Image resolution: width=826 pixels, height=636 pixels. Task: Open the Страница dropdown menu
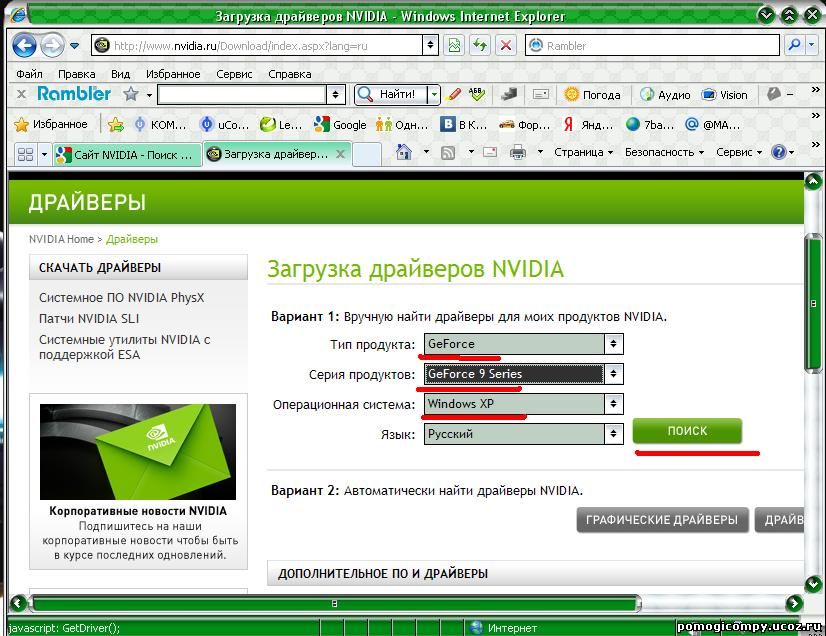point(583,152)
